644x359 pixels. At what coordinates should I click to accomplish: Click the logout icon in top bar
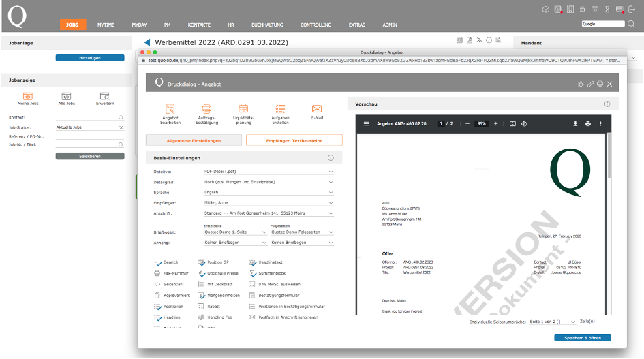click(632, 10)
